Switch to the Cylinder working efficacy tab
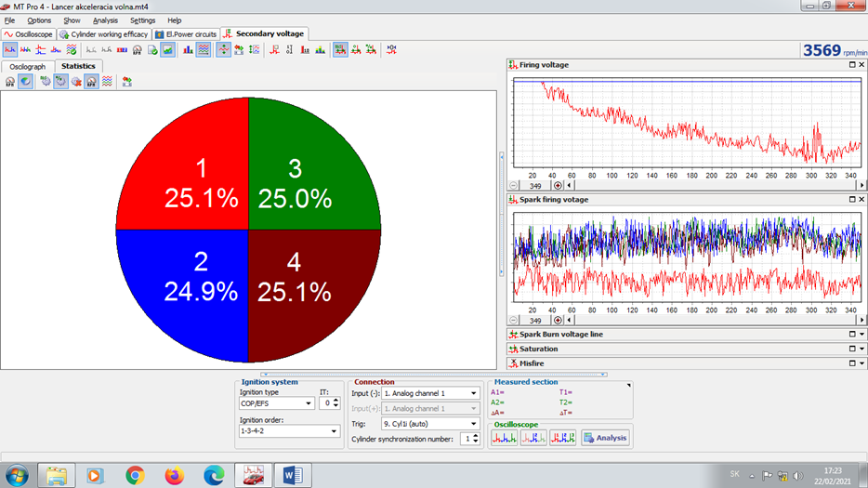This screenshot has width=868, height=488. 103,34
